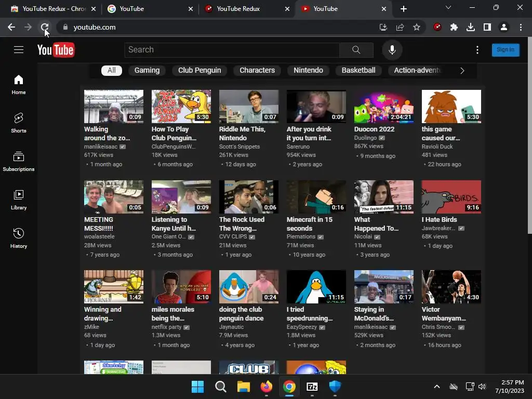The height and width of the screenshot is (399, 532).
Task: Click install app icon in address bar
Action: (383, 27)
